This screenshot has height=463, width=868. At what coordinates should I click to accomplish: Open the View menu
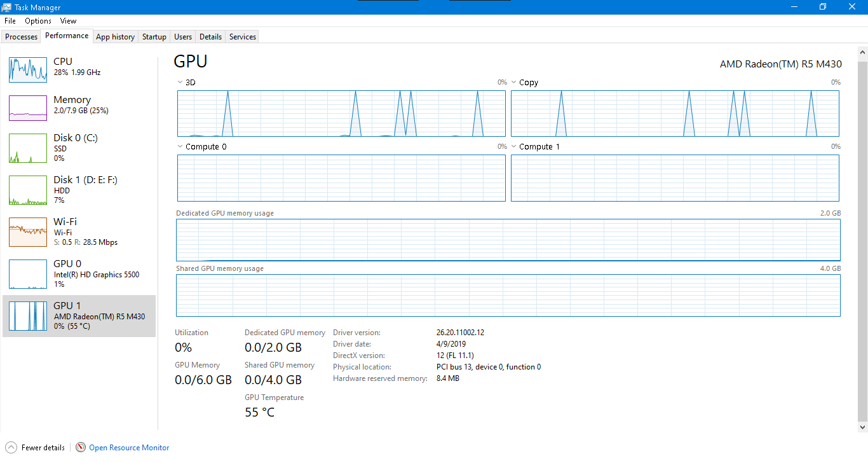pyautogui.click(x=69, y=21)
